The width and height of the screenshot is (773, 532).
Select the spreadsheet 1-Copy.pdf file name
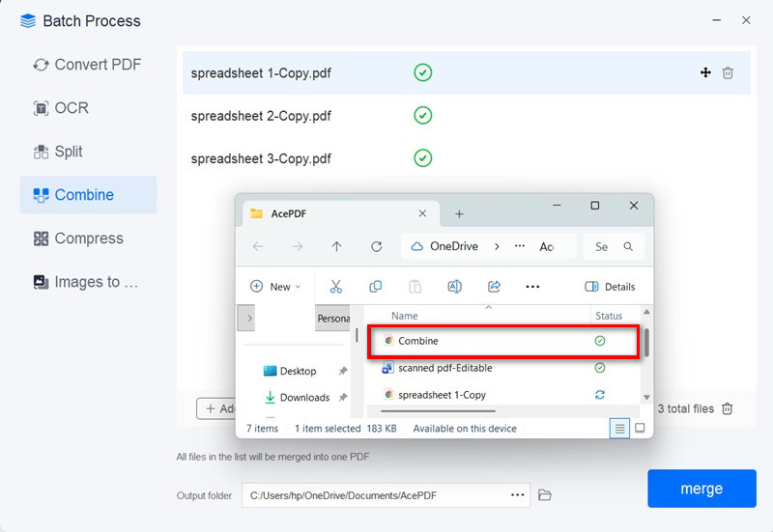(x=261, y=73)
